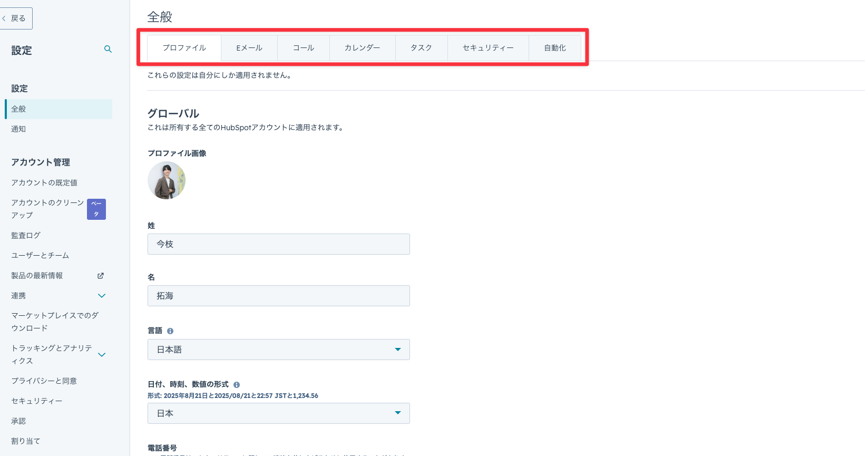Switch to the コール tab
Screen dimensions: 868x456
tap(304, 48)
